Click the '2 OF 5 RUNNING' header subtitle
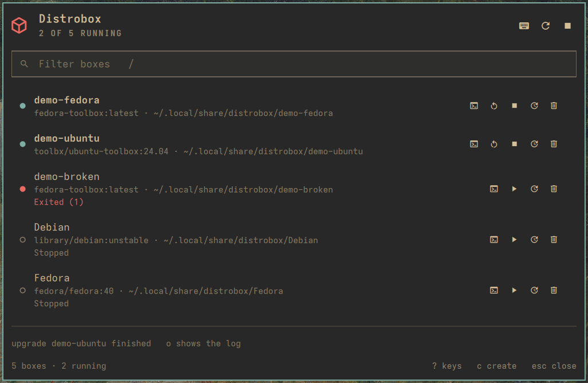The image size is (588, 383). (x=80, y=33)
